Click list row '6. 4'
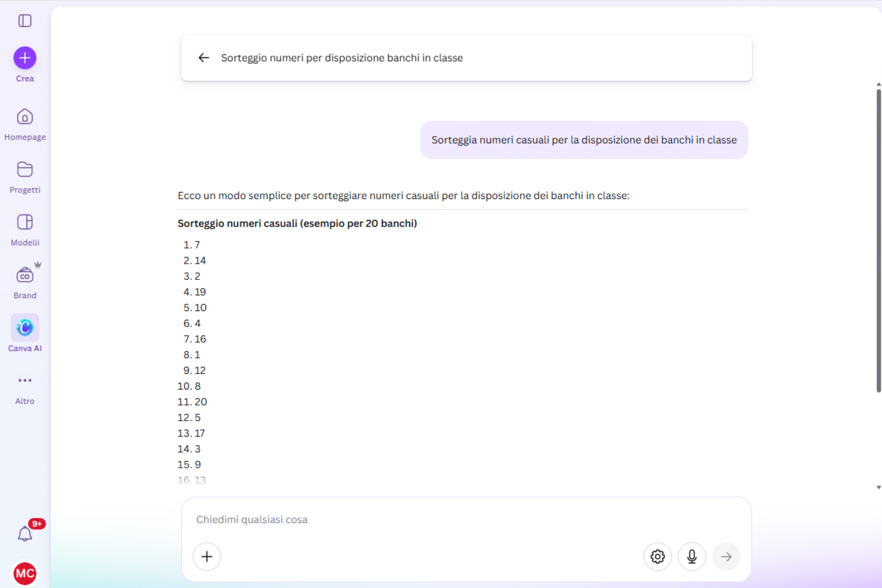882x588 pixels. point(192,323)
